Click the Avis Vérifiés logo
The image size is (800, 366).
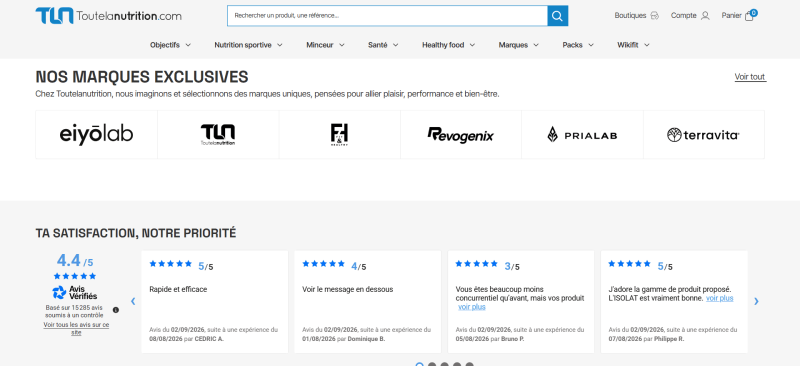click(74, 292)
